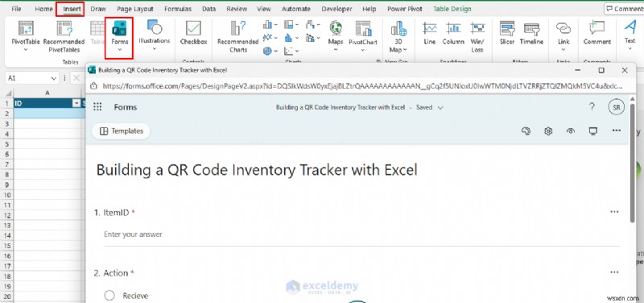Screen dimensions: 644x303
Task: Insert a Win/Loss sparkline
Action: pyautogui.click(x=477, y=36)
